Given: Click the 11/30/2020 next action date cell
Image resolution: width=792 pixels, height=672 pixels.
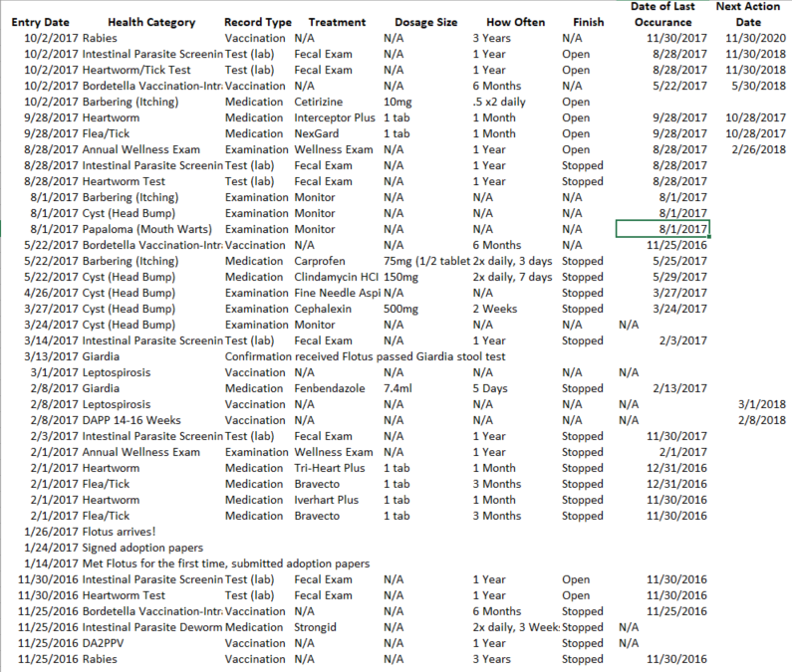Looking at the screenshot, I should pos(755,38).
